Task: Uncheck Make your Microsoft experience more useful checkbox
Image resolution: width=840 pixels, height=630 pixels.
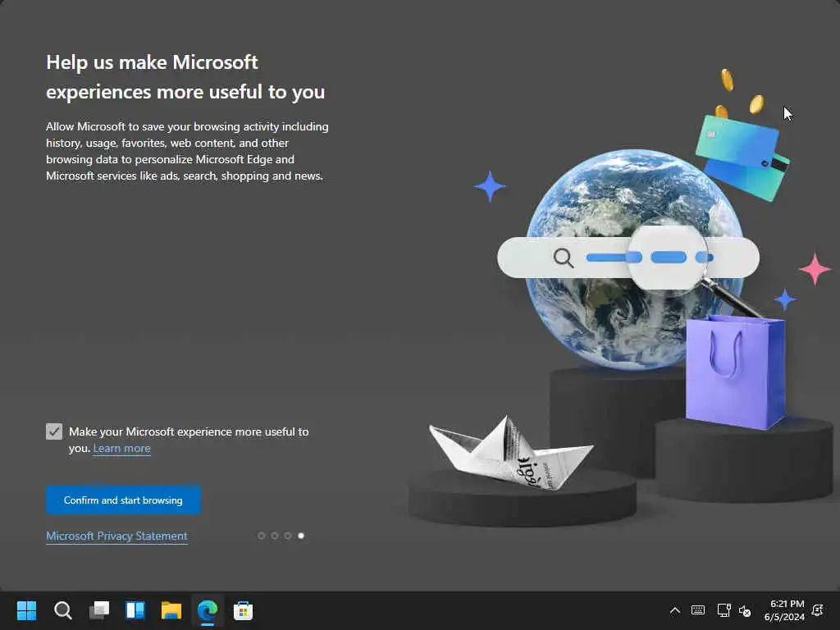Action: [x=54, y=431]
